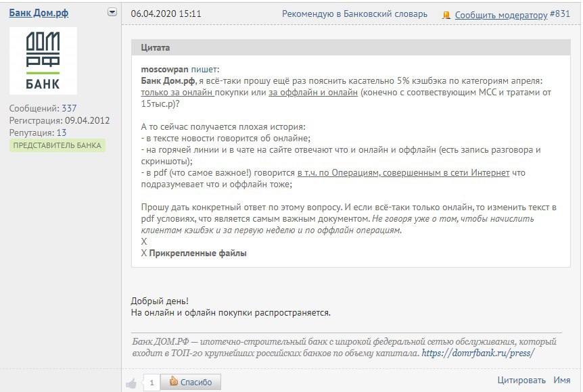Screen dimensions: 583x392
Task: Click the post date 06.04.2020 15:11
Action: 166,14
